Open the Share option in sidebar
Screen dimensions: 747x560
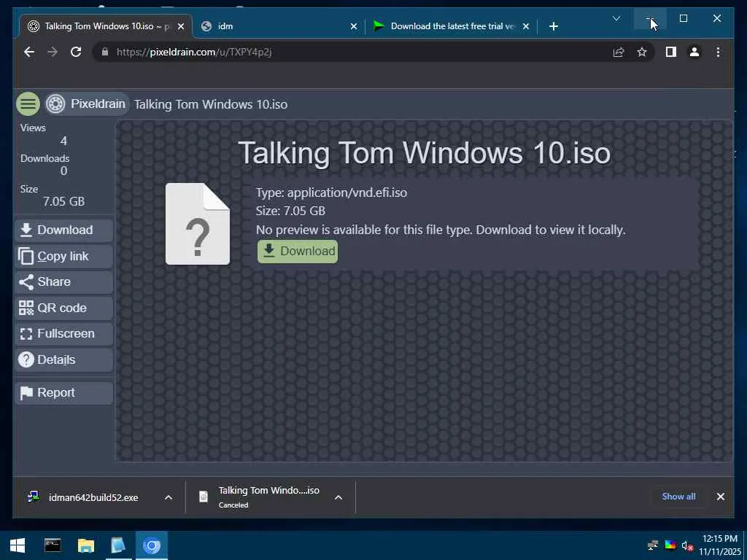pos(64,282)
